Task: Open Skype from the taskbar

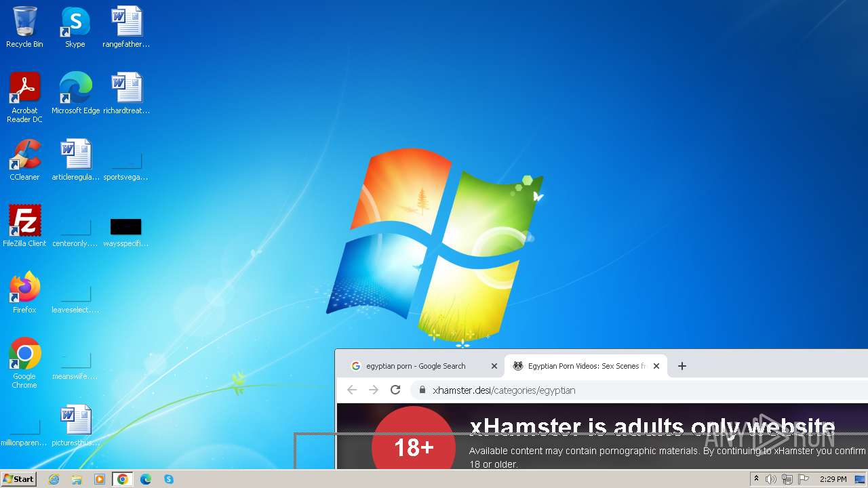Action: (x=169, y=479)
